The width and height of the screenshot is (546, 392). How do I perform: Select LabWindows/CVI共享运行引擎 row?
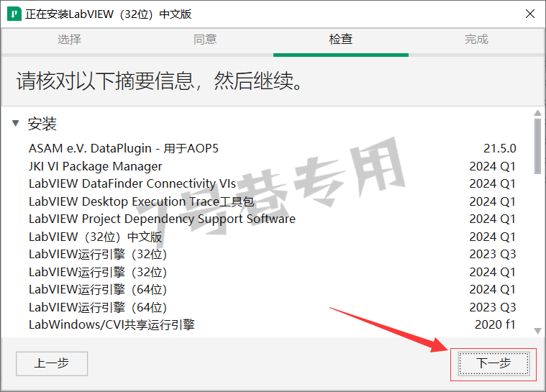(x=273, y=324)
